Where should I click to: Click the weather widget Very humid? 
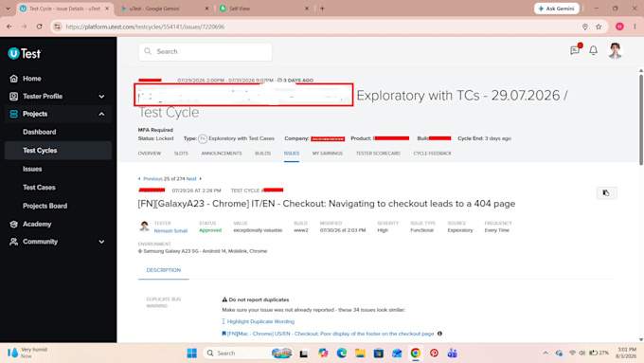pos(27,353)
